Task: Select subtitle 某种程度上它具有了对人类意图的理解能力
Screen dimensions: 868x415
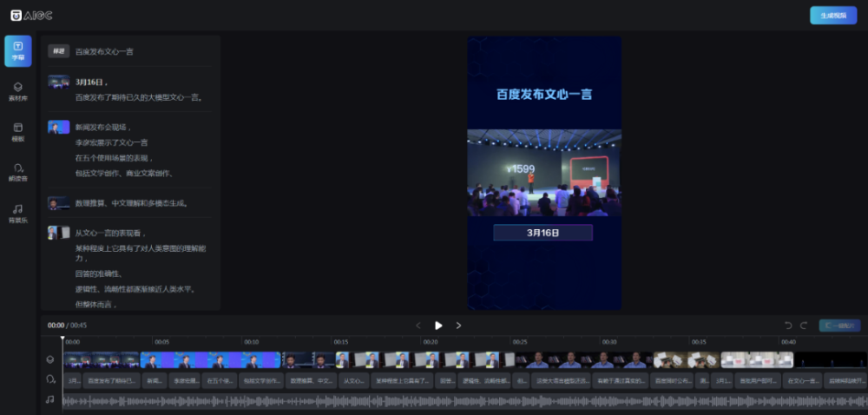Action: (x=141, y=254)
